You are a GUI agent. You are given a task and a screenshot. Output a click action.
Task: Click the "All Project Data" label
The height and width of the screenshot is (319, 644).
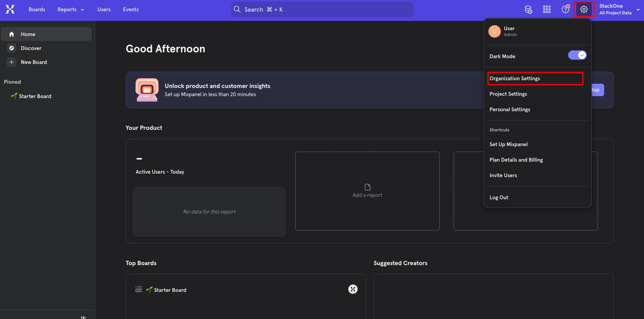click(x=615, y=13)
